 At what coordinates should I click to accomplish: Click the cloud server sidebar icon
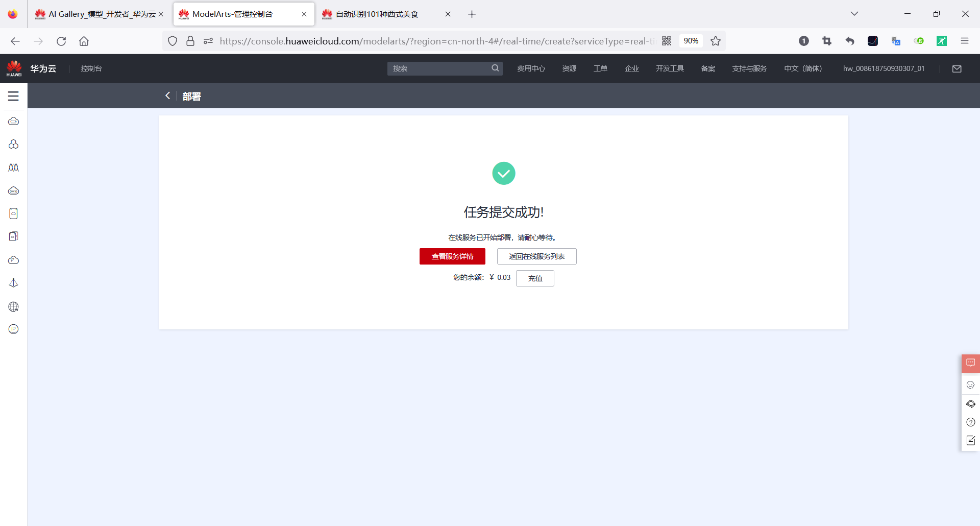[x=14, y=190]
